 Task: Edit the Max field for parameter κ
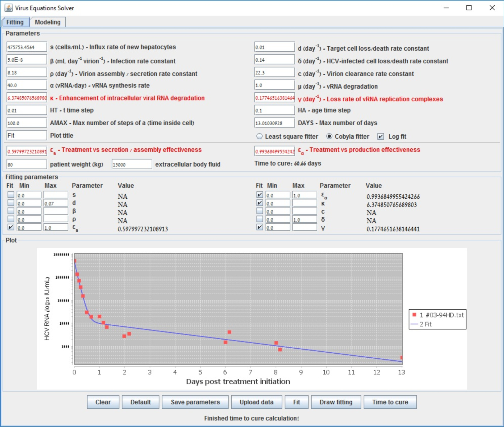pyautogui.click(x=305, y=203)
